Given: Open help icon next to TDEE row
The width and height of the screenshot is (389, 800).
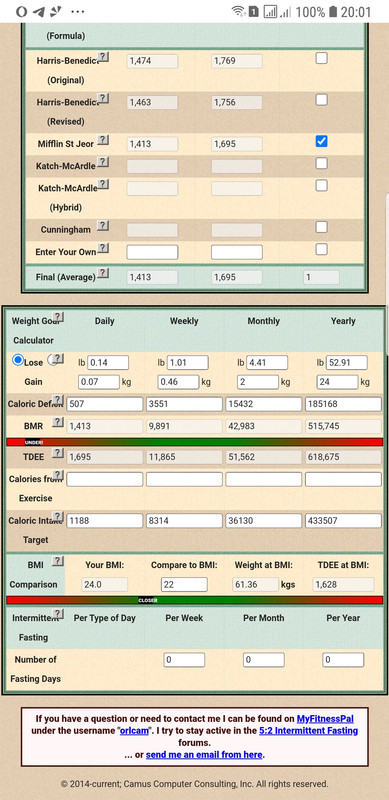Looking at the screenshot, I should [x=58, y=453].
